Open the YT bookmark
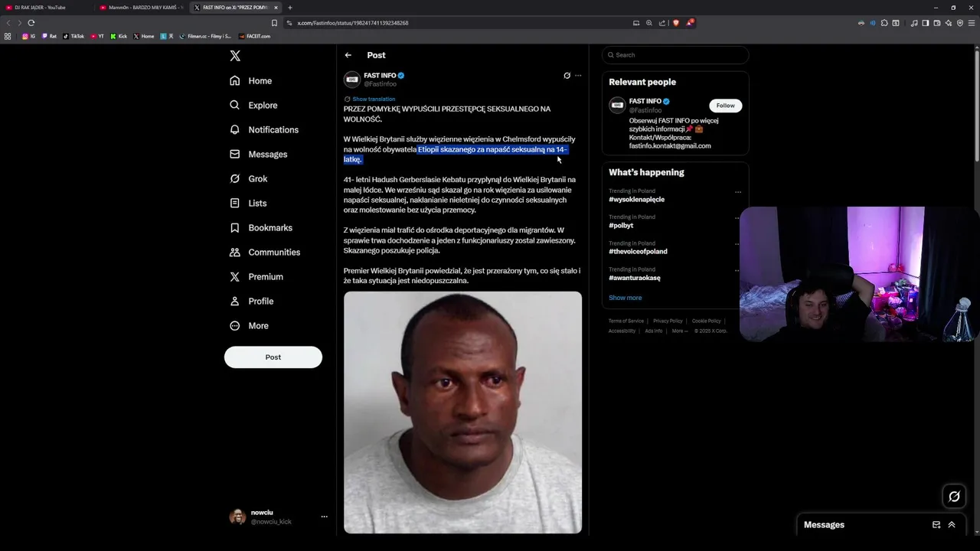The image size is (980, 551). pos(97,36)
